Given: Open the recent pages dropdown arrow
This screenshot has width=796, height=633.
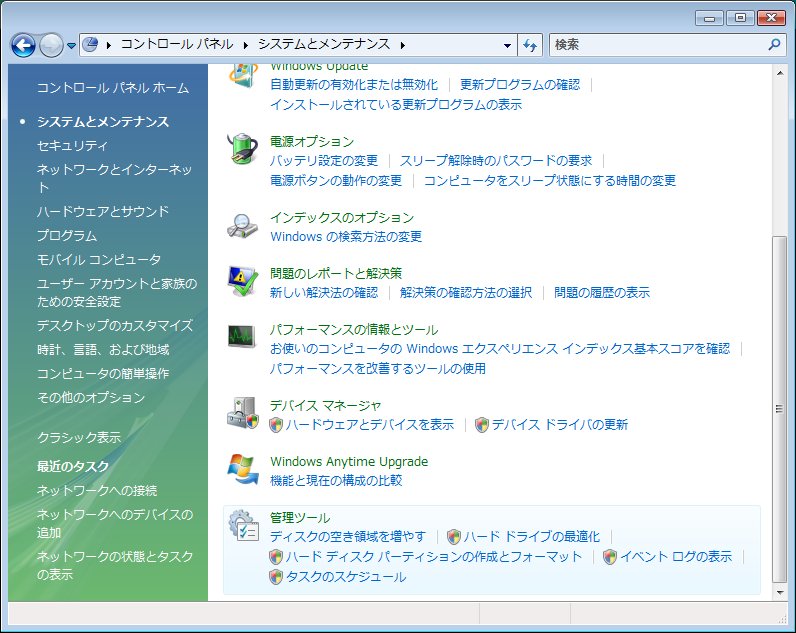Looking at the screenshot, I should pyautogui.click(x=72, y=46).
